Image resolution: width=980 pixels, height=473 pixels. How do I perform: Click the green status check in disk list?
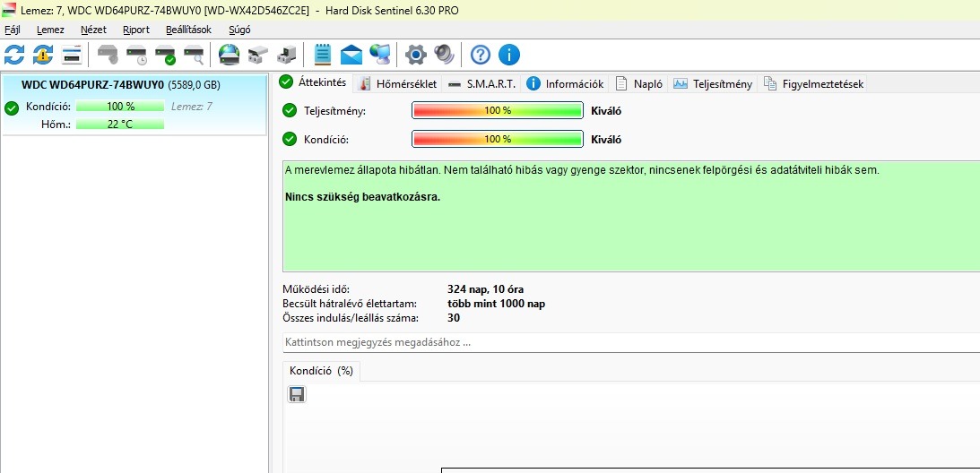12,108
